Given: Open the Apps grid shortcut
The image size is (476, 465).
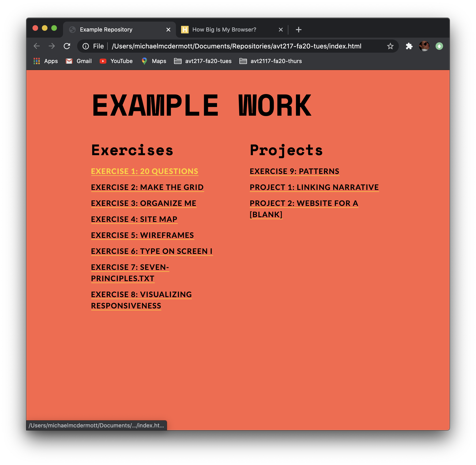Looking at the screenshot, I should [46, 61].
